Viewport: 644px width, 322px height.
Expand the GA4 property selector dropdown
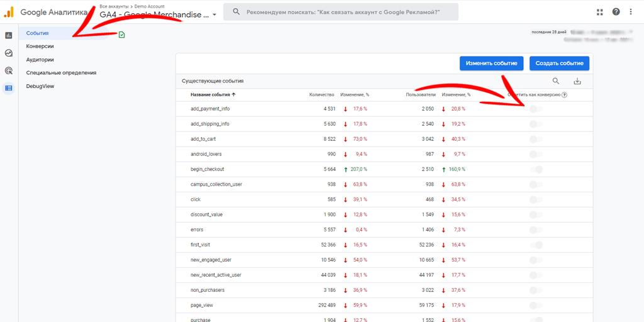coord(214,15)
